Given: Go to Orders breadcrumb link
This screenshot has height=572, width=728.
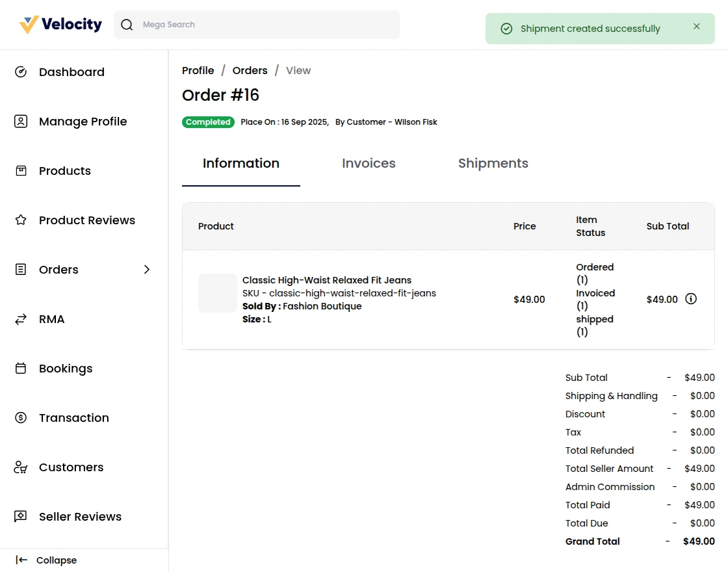Looking at the screenshot, I should tap(250, 71).
